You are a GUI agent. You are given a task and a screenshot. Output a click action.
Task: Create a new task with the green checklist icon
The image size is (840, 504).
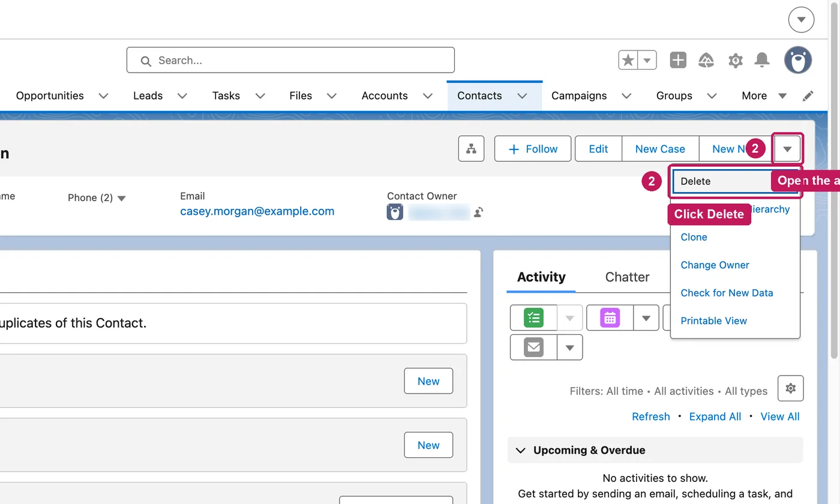click(533, 317)
